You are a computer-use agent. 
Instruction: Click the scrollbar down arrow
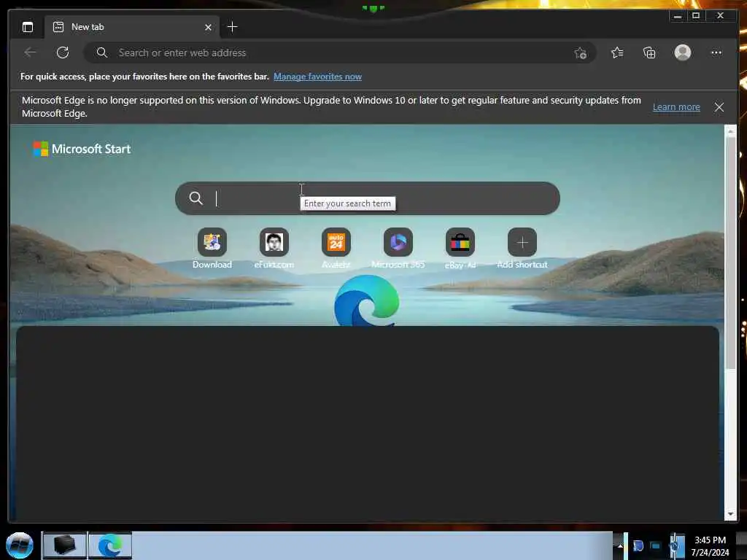click(730, 514)
